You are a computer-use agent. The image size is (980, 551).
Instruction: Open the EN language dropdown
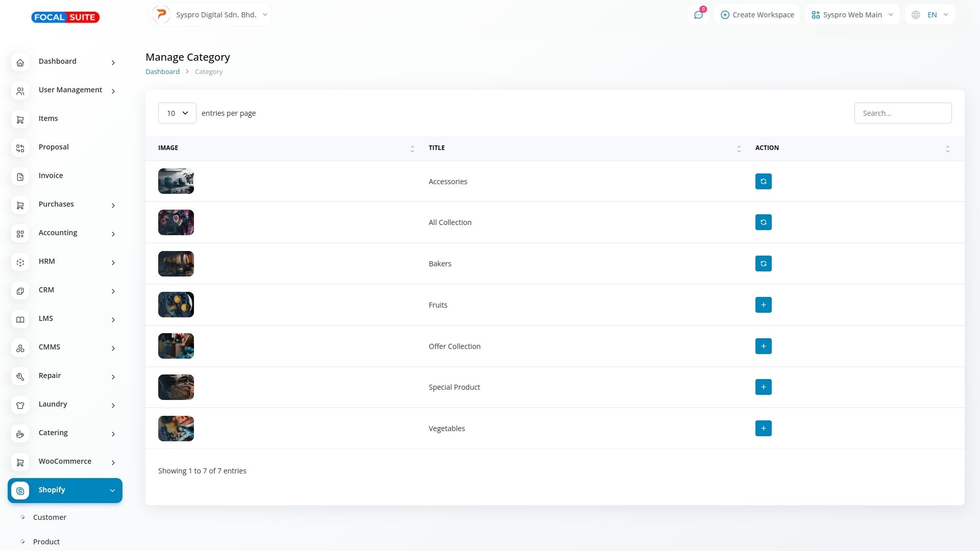[x=930, y=15]
